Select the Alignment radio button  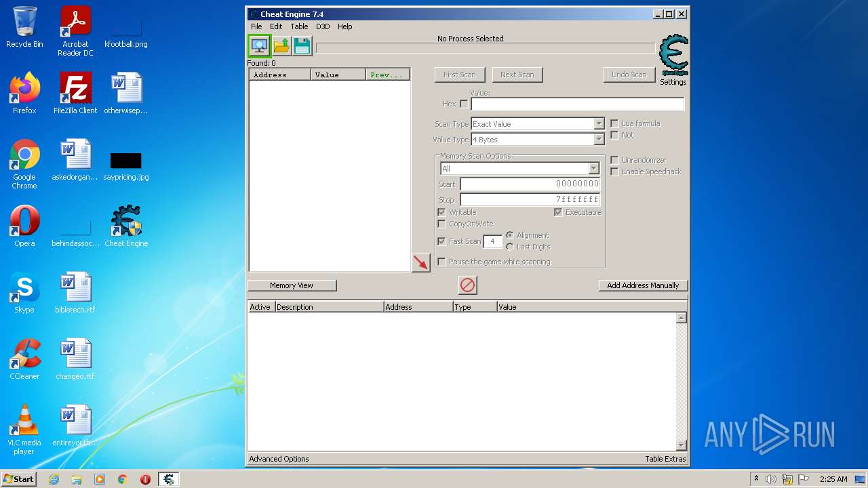510,235
